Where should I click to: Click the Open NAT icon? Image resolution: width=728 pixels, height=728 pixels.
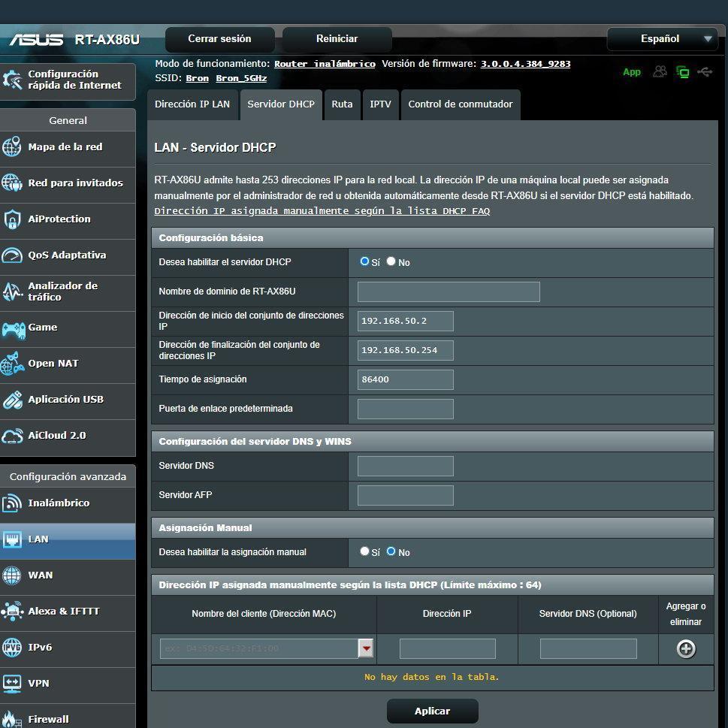tap(12, 364)
